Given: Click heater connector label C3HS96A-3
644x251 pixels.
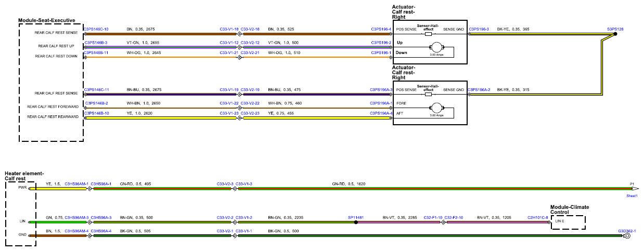Looking at the screenshot, I should point(101,217).
